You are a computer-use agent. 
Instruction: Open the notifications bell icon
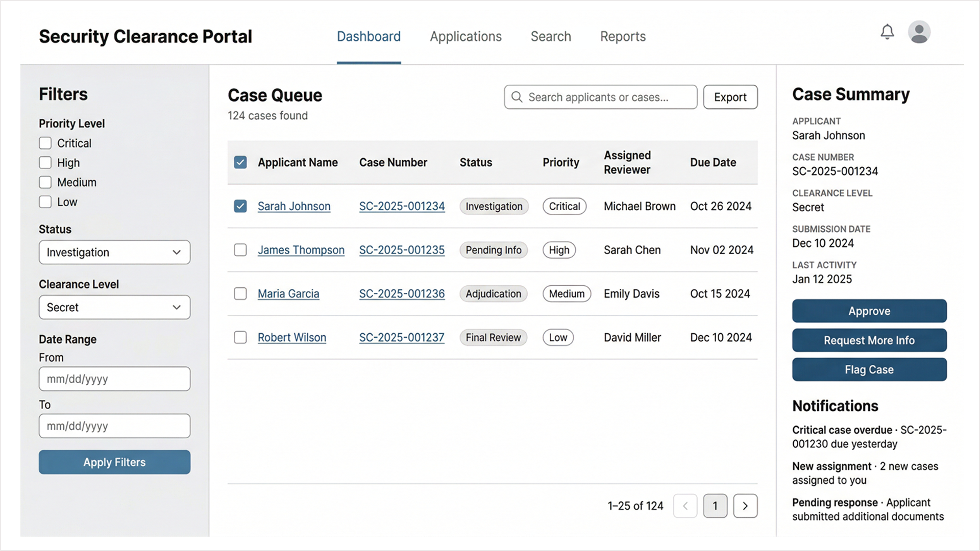pos(887,32)
